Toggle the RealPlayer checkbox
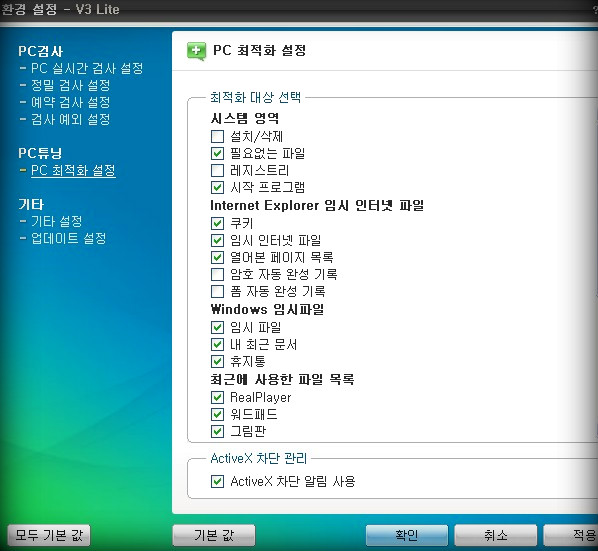The width and height of the screenshot is (598, 551). click(x=217, y=397)
